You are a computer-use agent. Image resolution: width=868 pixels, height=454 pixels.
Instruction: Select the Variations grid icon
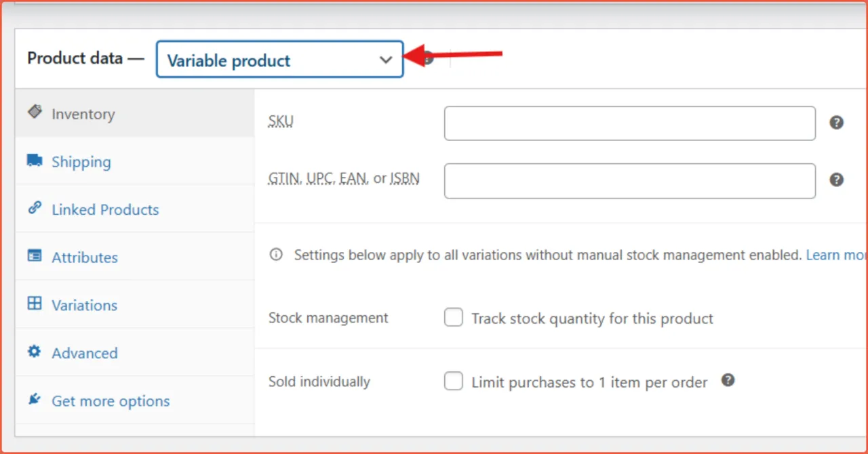coord(35,304)
